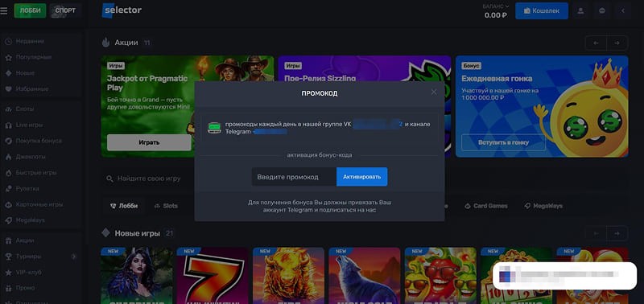Select the Card Games tab

pyautogui.click(x=486, y=206)
